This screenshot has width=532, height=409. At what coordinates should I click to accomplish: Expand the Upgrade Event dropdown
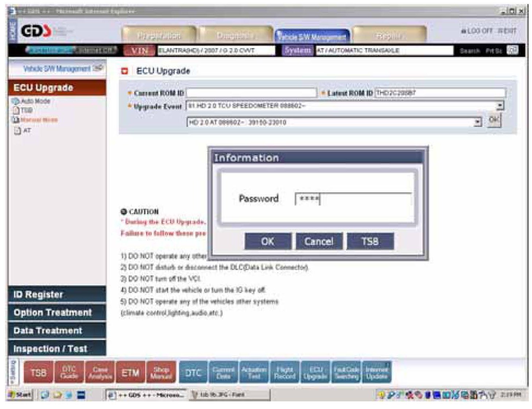coord(500,106)
